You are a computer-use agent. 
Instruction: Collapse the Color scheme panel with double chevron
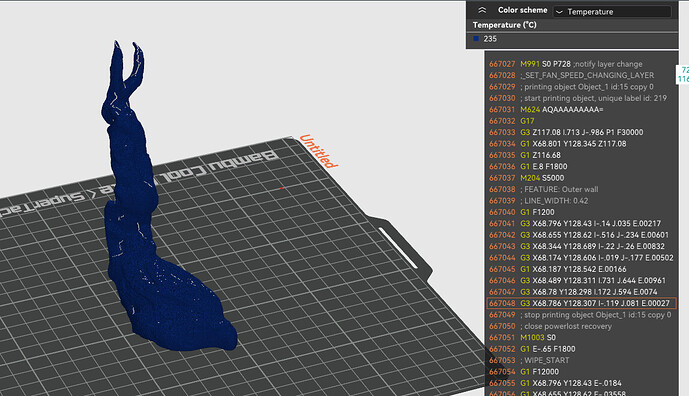pyautogui.click(x=482, y=10)
